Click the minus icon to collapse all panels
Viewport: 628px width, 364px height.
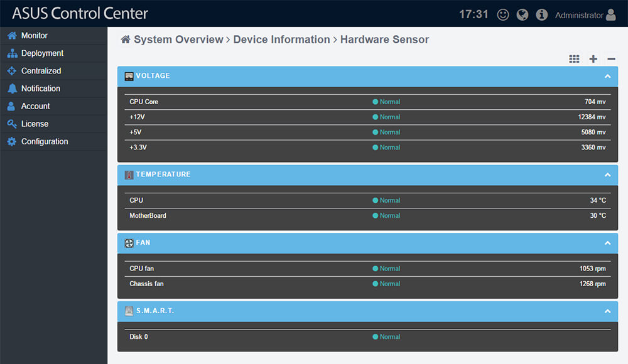(x=611, y=58)
